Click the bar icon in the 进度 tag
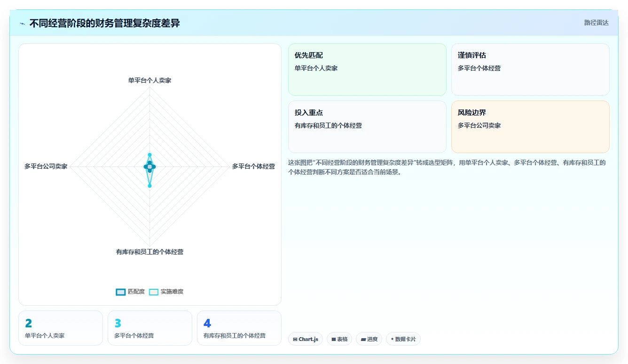The width and height of the screenshot is (628, 364). point(363,339)
